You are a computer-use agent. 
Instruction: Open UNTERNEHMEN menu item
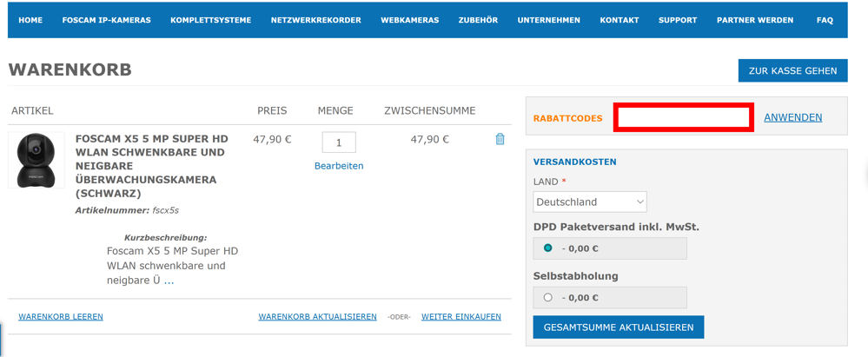[548, 20]
